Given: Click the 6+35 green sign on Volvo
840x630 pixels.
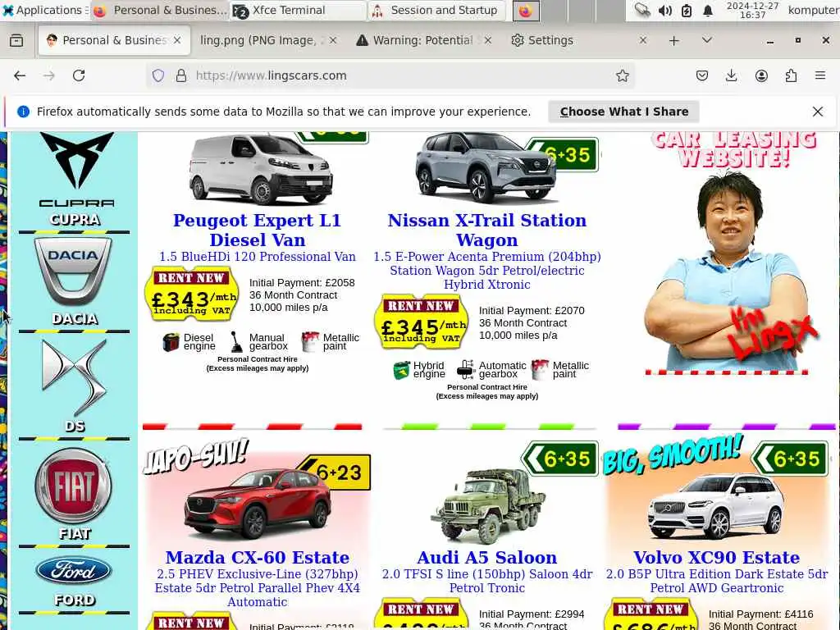Looking at the screenshot, I should [x=789, y=459].
